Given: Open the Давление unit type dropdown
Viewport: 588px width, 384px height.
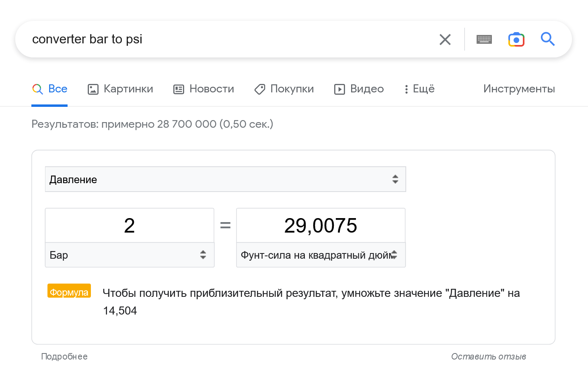Looking at the screenshot, I should 225,179.
